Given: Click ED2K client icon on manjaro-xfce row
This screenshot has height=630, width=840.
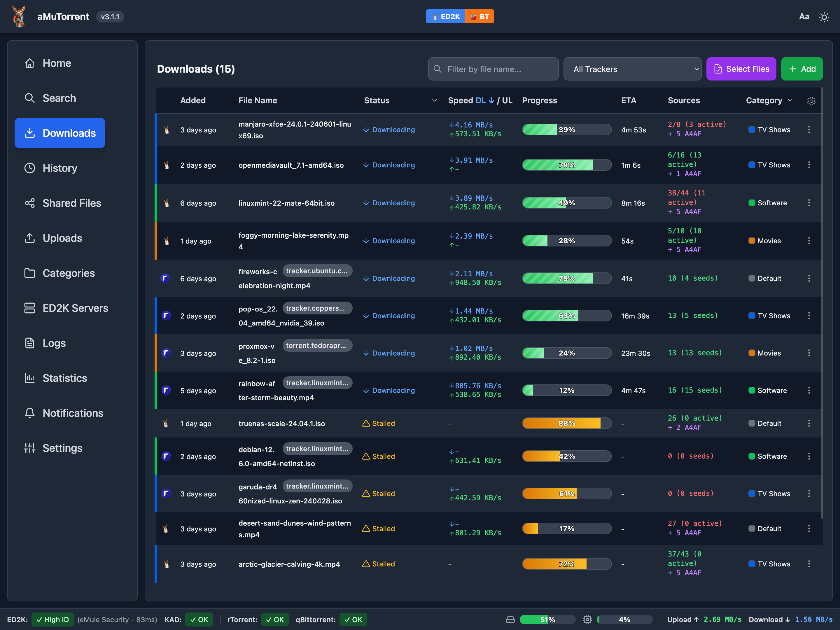Looking at the screenshot, I should [x=166, y=130].
